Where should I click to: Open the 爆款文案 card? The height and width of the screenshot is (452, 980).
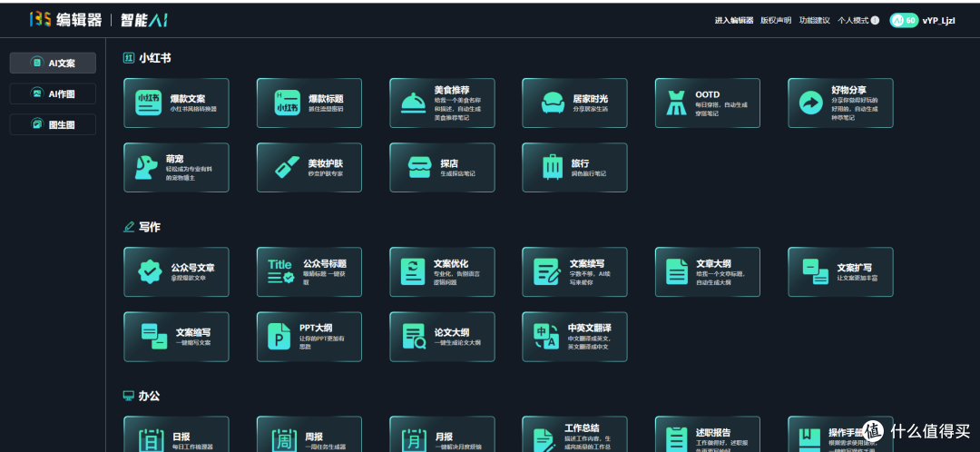[x=176, y=103]
